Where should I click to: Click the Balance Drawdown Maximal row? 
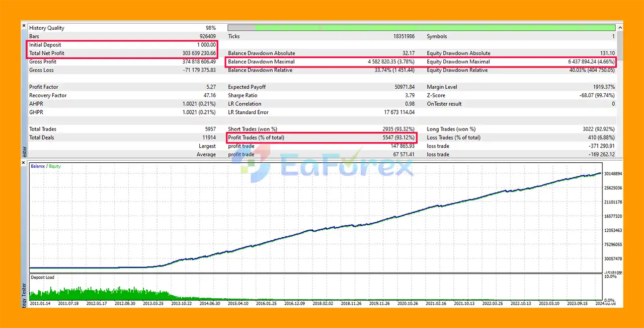coord(321,62)
